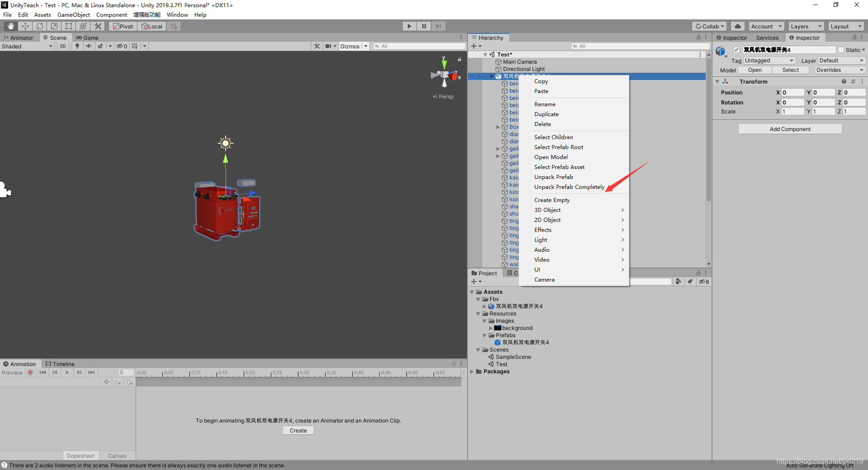Select the combined Transform tool
This screenshot has height=470, width=868.
click(83, 26)
